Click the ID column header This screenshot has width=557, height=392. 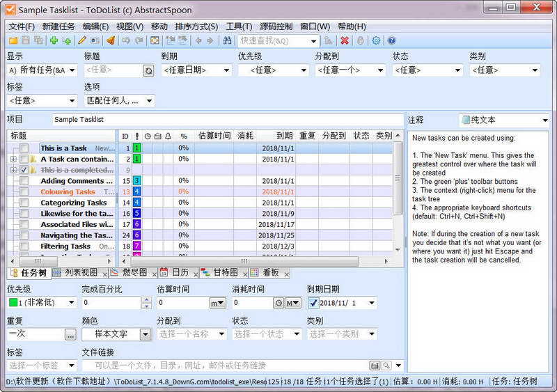coord(125,136)
